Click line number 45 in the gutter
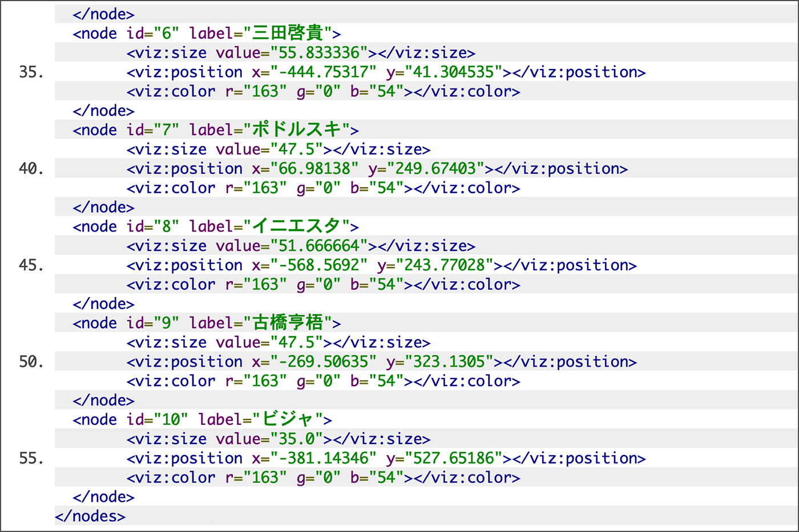The height and width of the screenshot is (532, 799). tap(31, 265)
